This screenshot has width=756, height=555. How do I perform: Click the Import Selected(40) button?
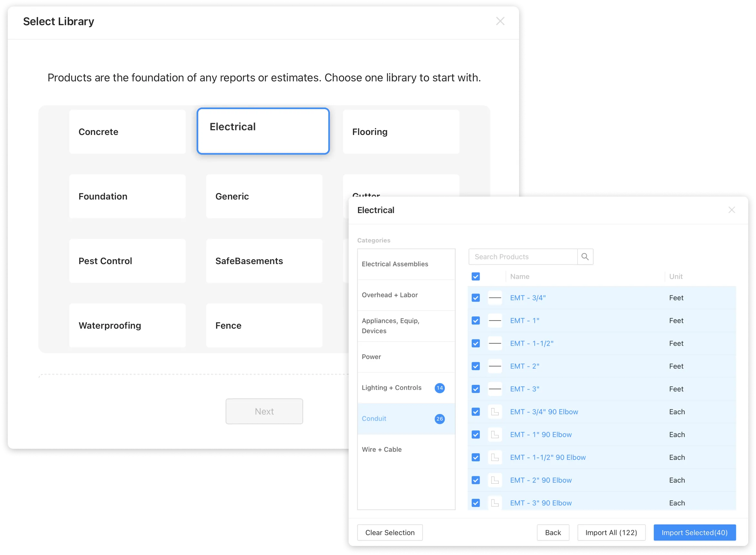point(694,532)
